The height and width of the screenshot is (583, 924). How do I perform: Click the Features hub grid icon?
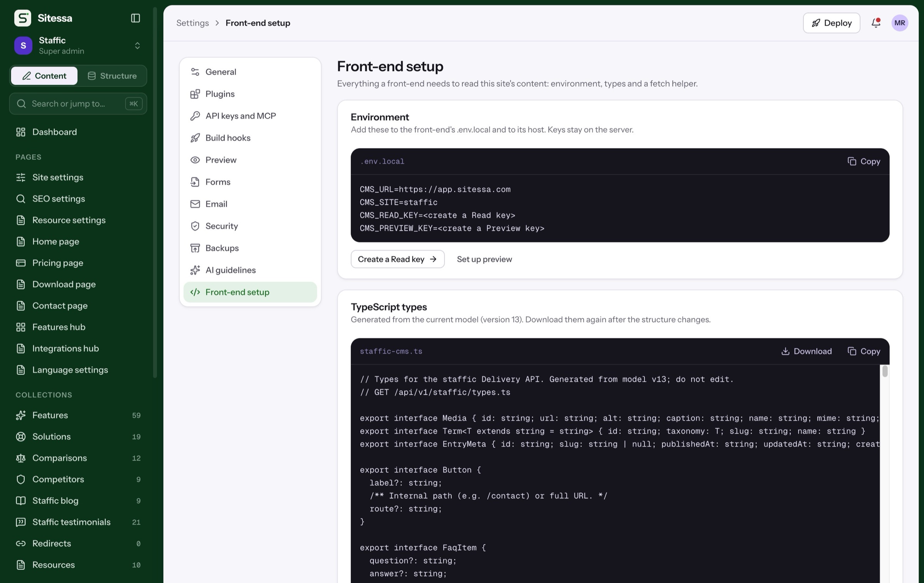(21, 327)
